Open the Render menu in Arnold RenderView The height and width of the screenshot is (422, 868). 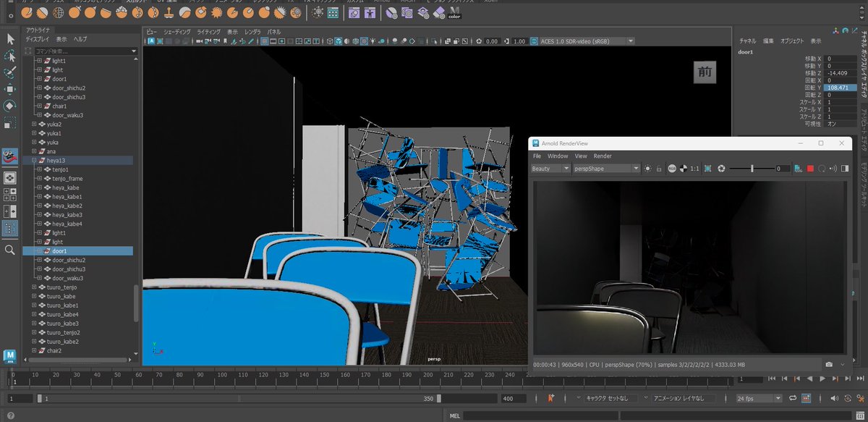click(x=603, y=156)
